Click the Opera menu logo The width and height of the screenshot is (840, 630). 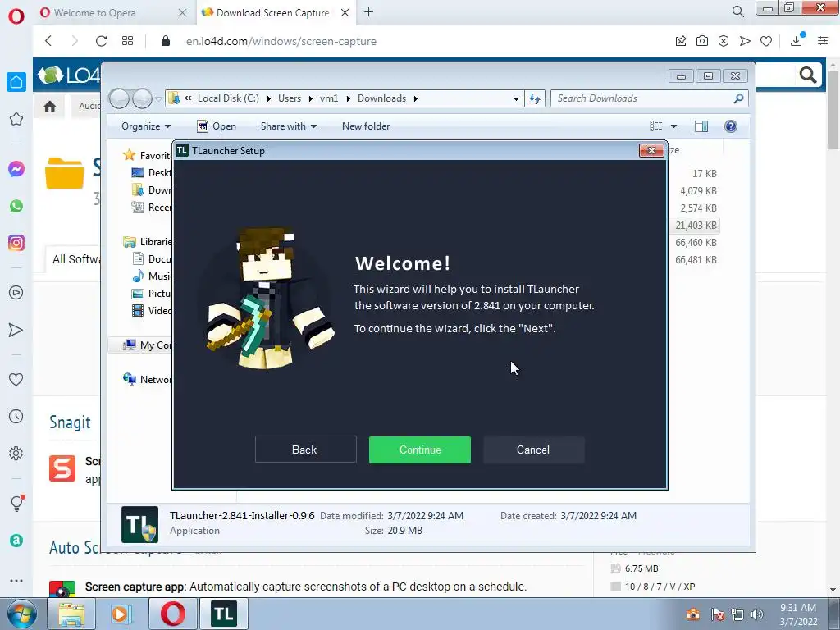16,16
